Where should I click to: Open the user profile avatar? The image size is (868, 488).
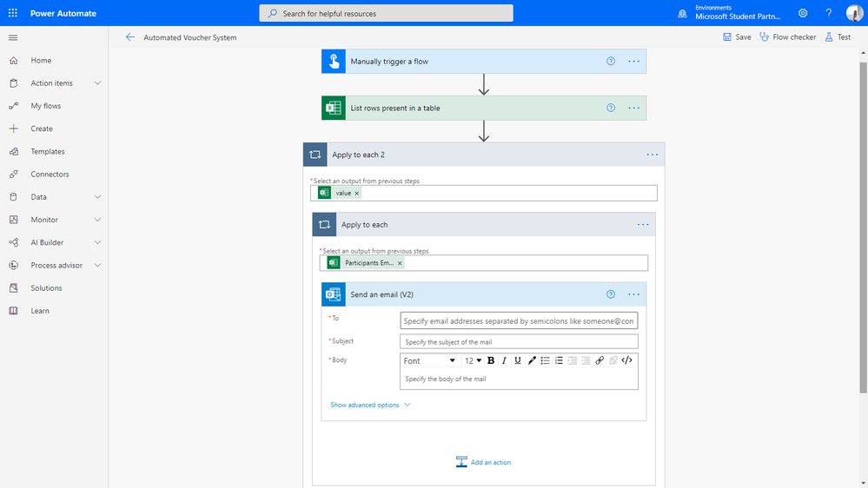854,13
